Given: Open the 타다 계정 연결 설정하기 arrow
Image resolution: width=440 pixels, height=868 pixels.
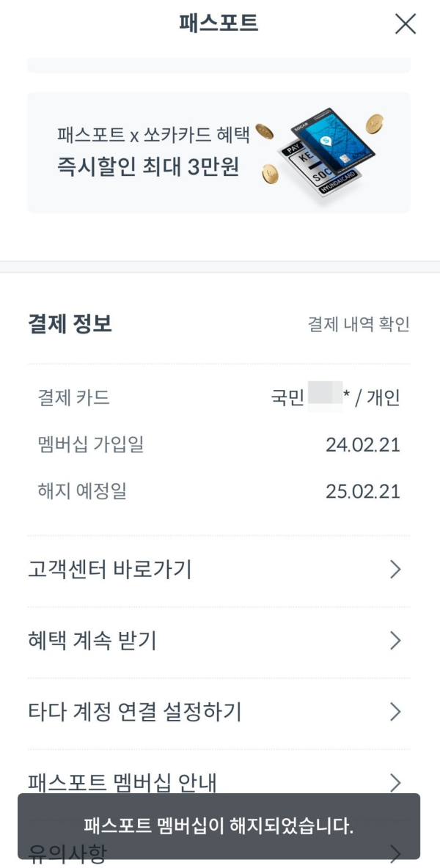Looking at the screenshot, I should point(396,712).
